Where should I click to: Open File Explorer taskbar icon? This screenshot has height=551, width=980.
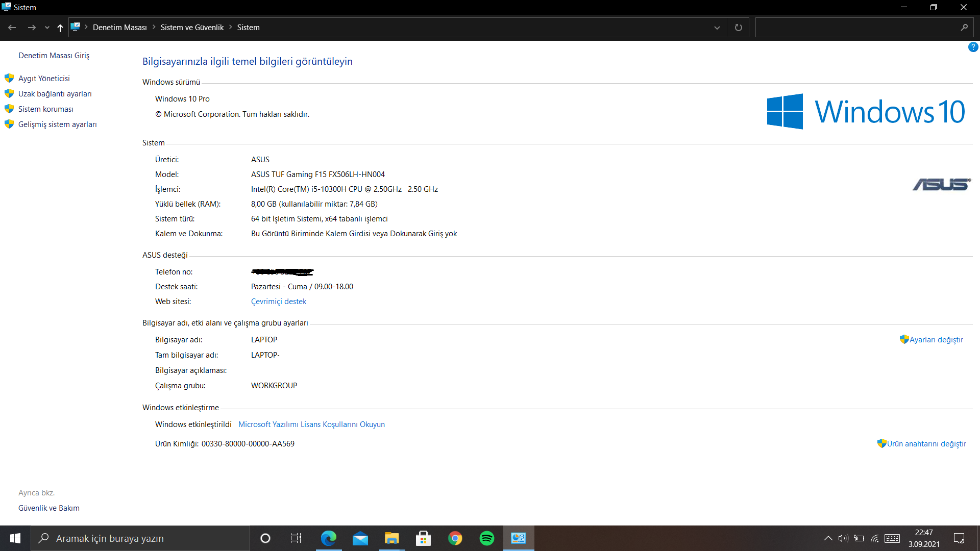tap(391, 538)
